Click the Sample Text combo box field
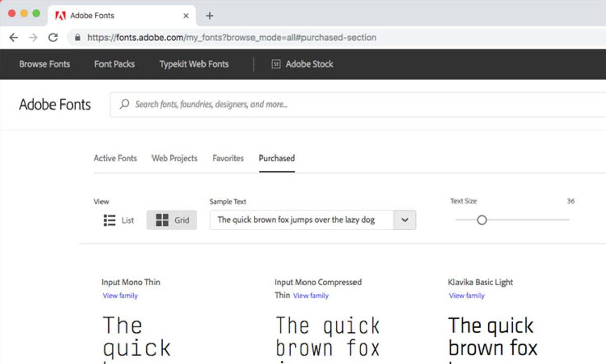Image resolution: width=606 pixels, height=364 pixels. point(301,220)
